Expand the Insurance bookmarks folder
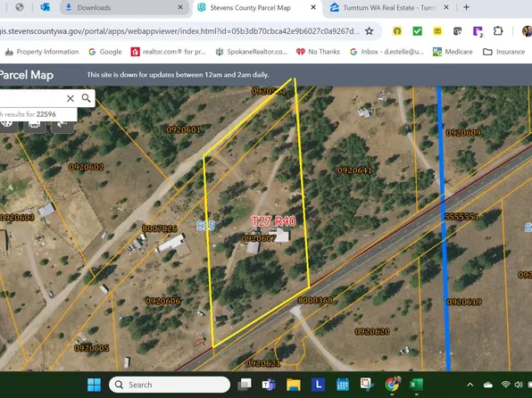The height and width of the screenshot is (398, 532). pos(503,52)
